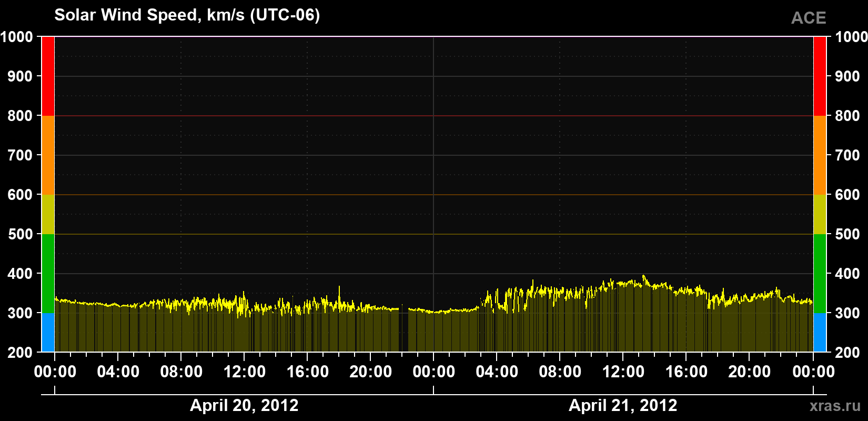The height and width of the screenshot is (421, 868).
Task: Click the "700" label on the left axis
Action: (x=21, y=155)
